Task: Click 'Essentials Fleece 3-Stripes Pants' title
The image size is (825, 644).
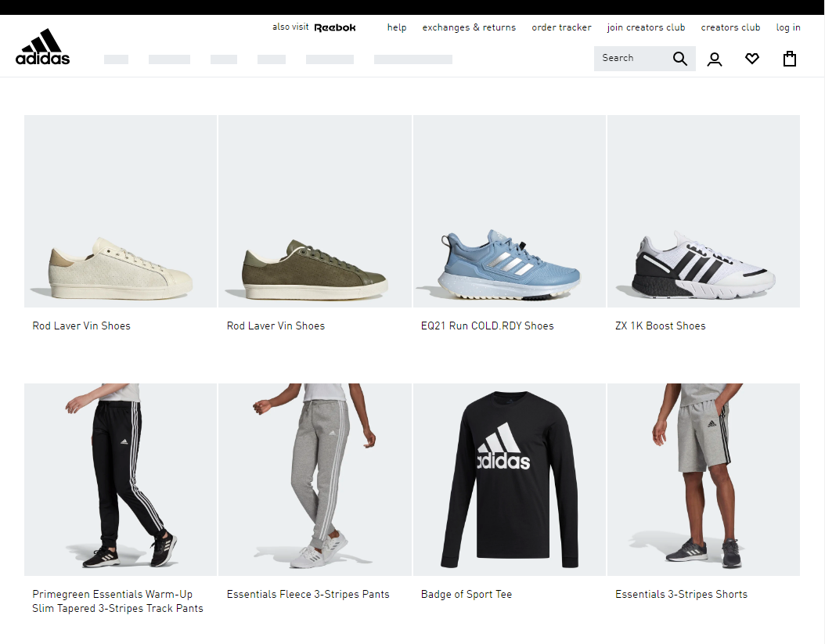Action: [308, 594]
